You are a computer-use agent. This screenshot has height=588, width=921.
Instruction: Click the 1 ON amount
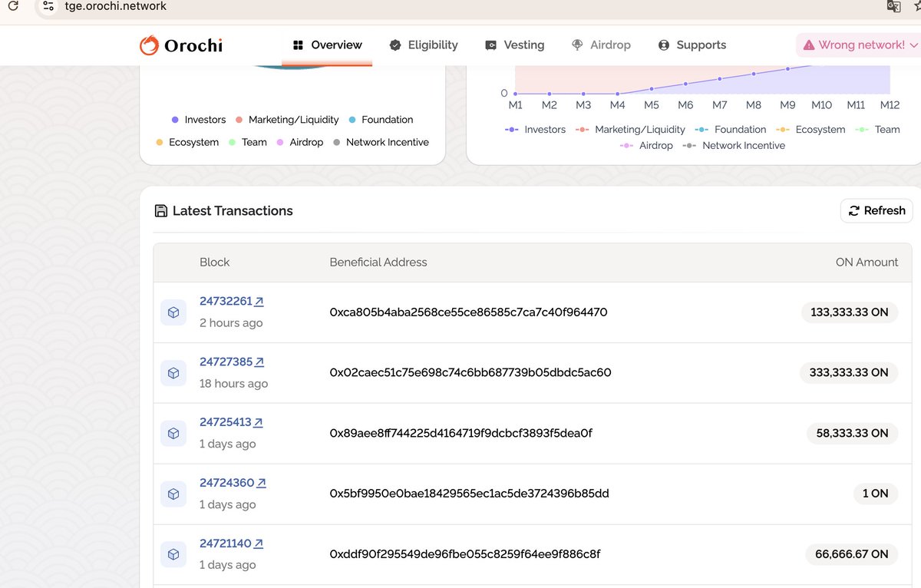pyautogui.click(x=875, y=494)
